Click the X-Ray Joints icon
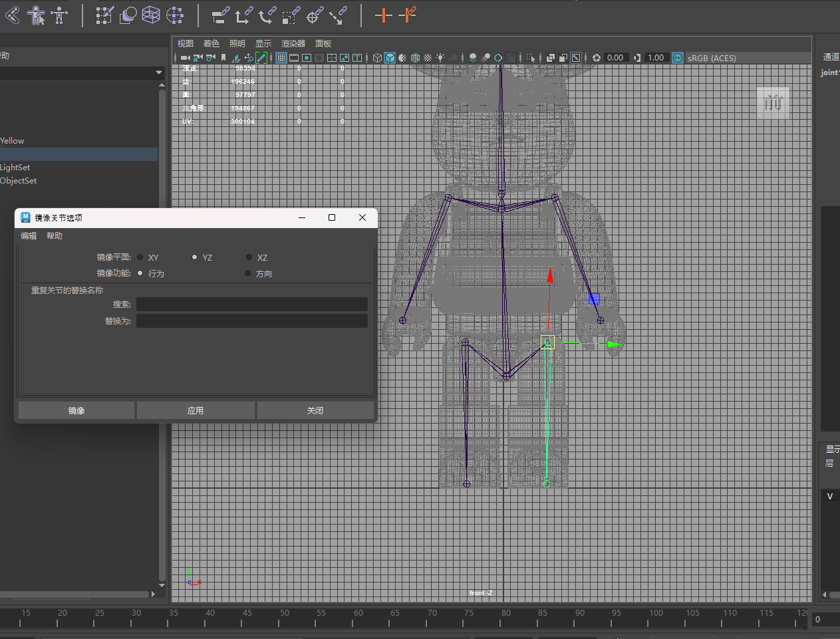840x639 pixels. (576, 58)
